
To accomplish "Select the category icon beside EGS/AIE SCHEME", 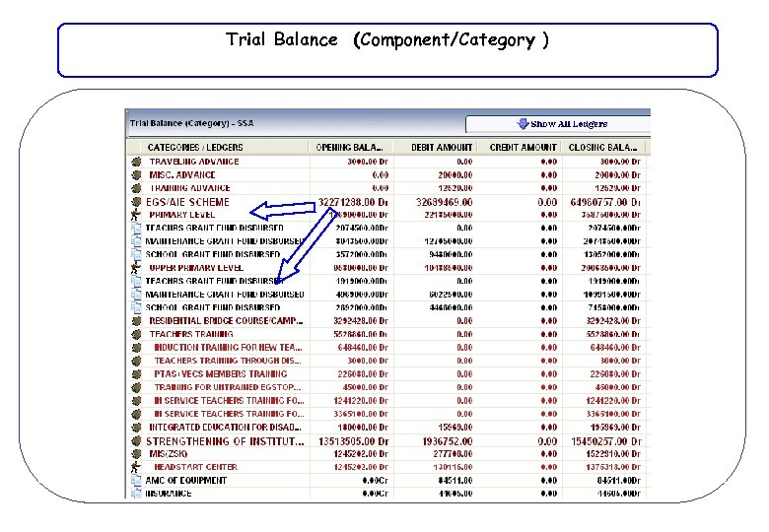I will 136,201.
